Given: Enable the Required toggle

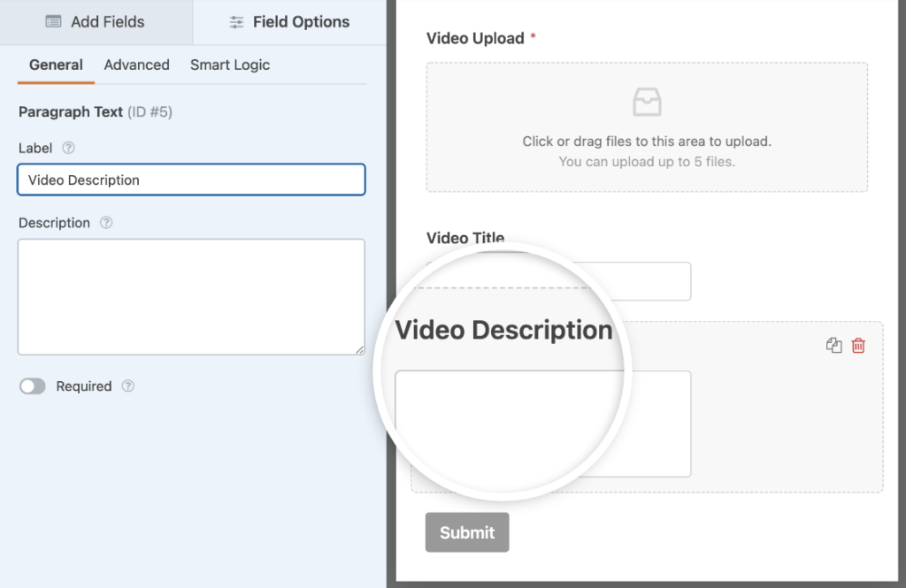Looking at the screenshot, I should (x=33, y=386).
